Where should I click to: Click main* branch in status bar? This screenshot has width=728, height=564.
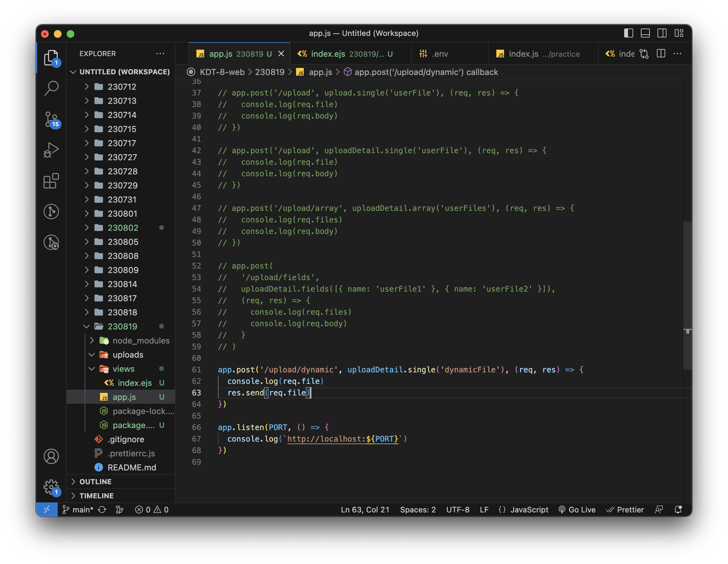coord(78,510)
